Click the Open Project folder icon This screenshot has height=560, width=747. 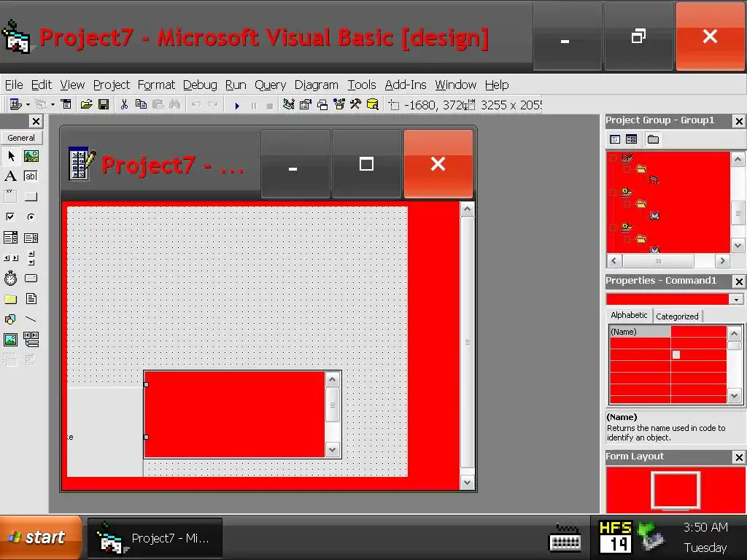[x=86, y=104]
